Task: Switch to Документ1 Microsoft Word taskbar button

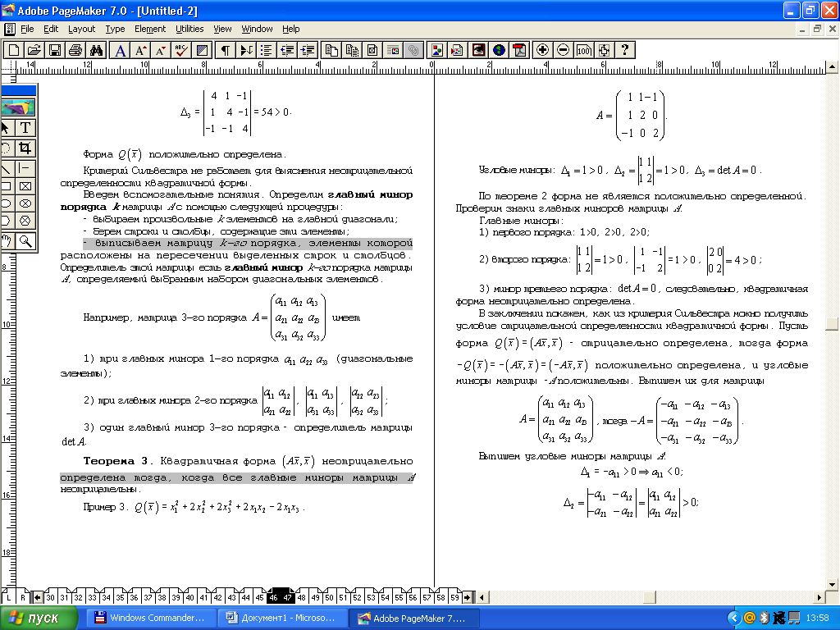Action: 281,619
